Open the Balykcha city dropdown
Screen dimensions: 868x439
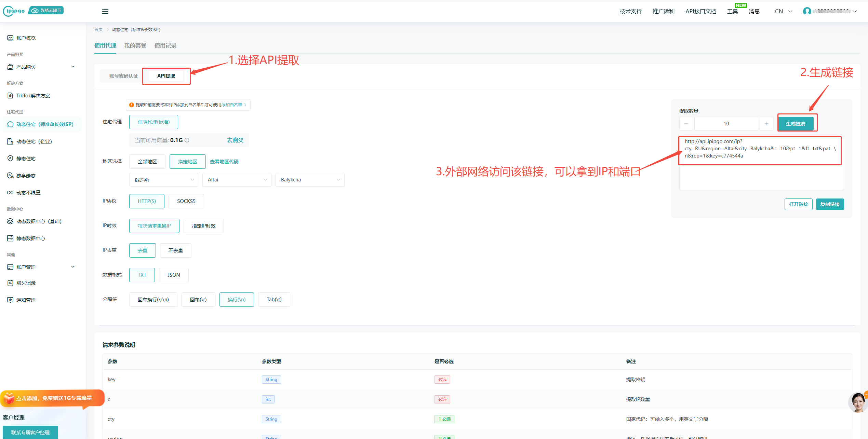(x=310, y=180)
